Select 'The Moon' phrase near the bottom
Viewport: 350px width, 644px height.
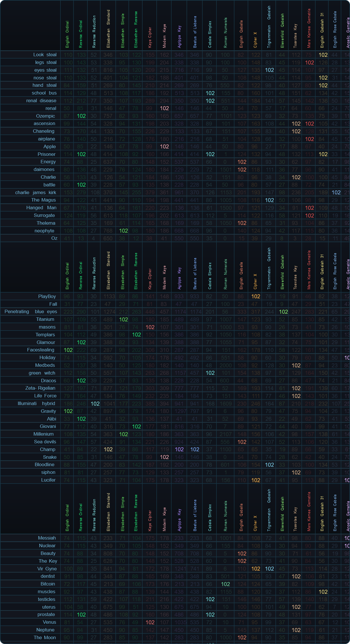point(45,637)
